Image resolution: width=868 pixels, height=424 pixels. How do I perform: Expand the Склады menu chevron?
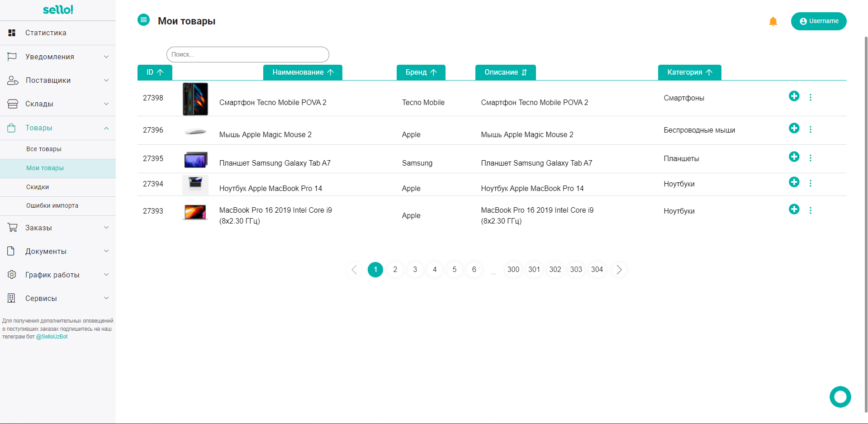tap(106, 104)
